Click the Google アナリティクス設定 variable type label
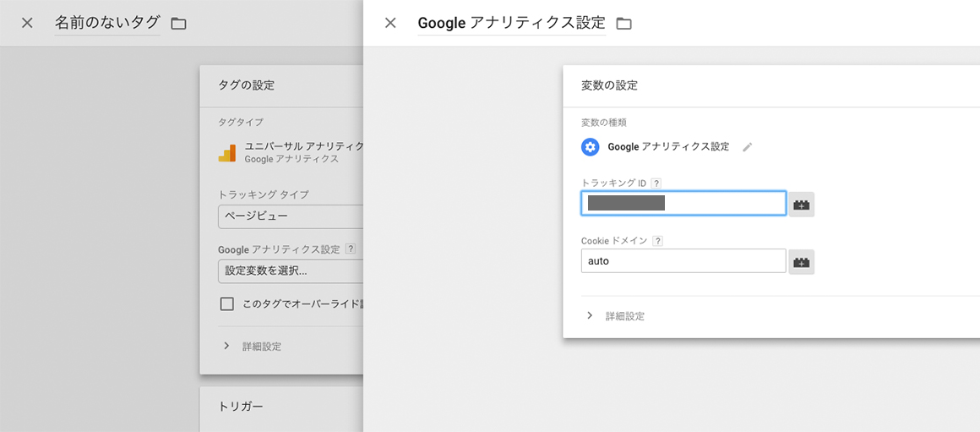The width and height of the screenshot is (980, 432). pos(668,147)
